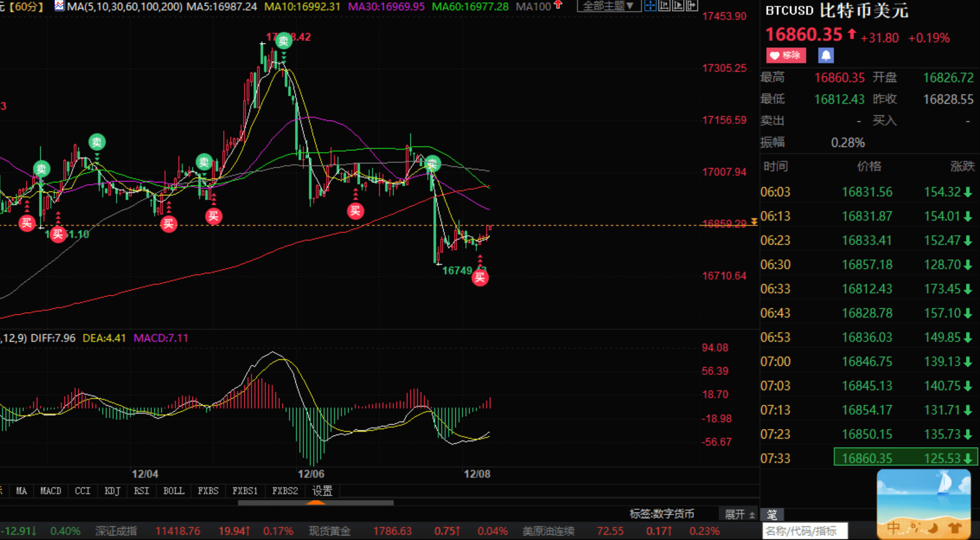Click the 笔 tick tab button
This screenshot has width=980, height=540.
click(772, 514)
